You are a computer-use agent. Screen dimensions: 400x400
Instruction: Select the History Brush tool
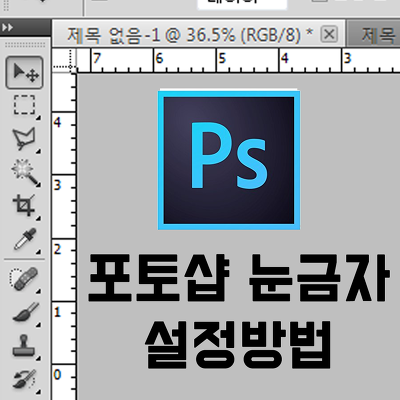click(x=24, y=379)
